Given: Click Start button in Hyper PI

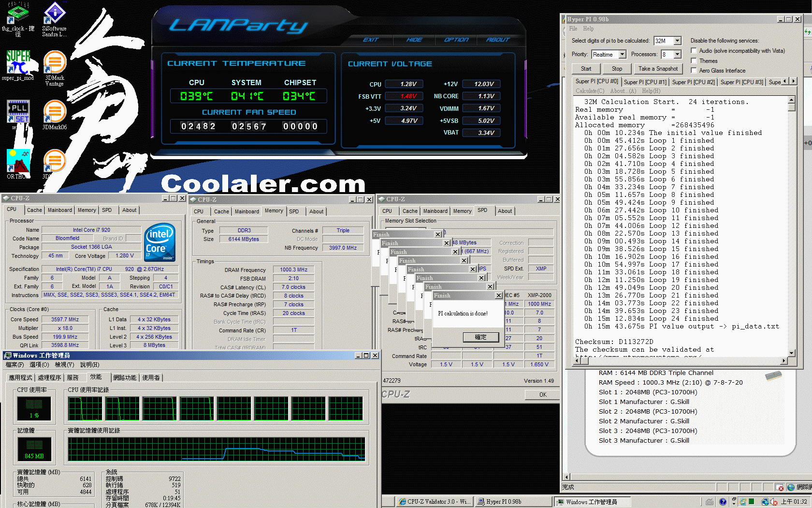Looking at the screenshot, I should (x=586, y=69).
